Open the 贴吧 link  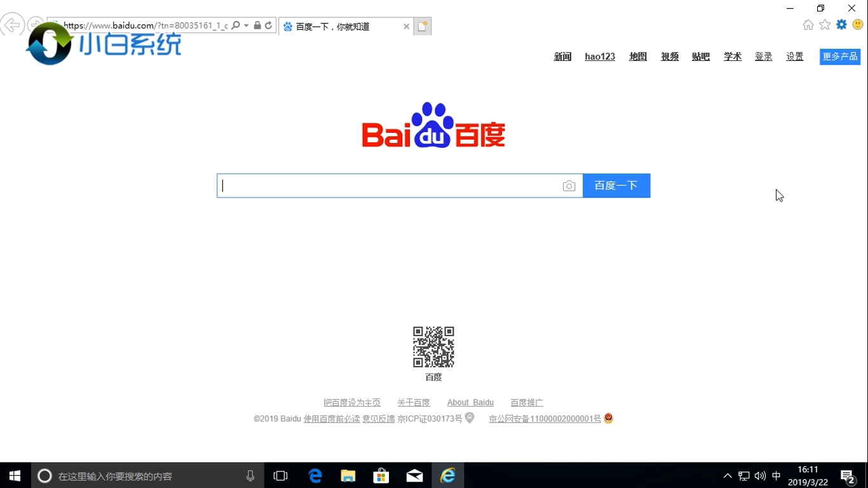click(701, 57)
